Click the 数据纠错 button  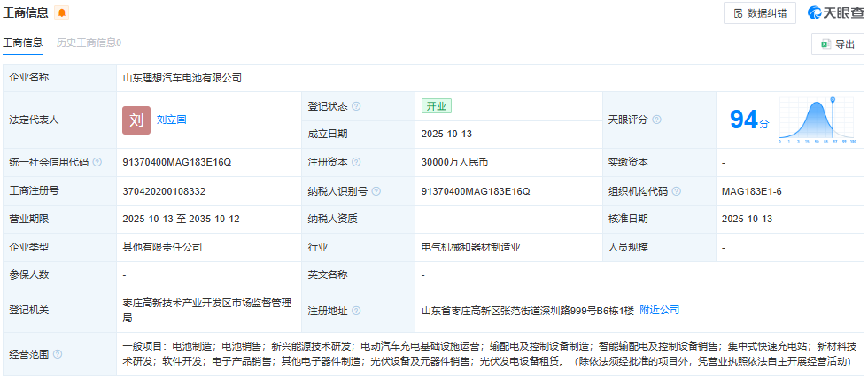[759, 12]
